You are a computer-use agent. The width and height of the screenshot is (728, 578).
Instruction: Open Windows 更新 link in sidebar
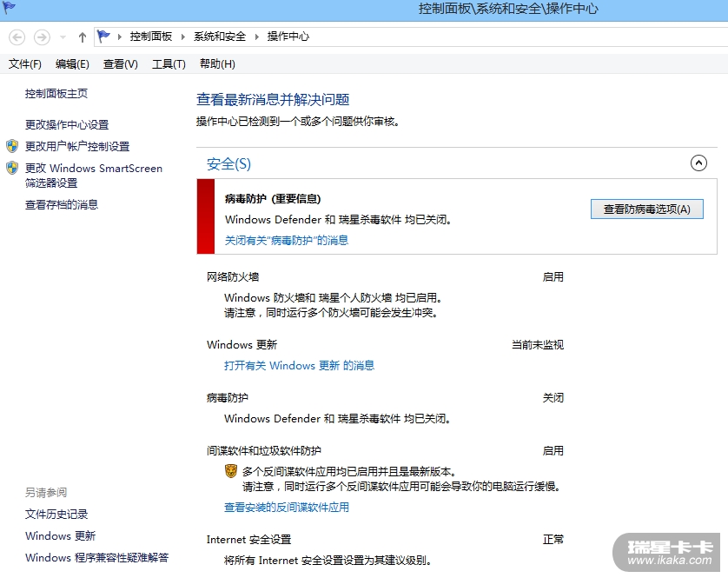(x=60, y=536)
